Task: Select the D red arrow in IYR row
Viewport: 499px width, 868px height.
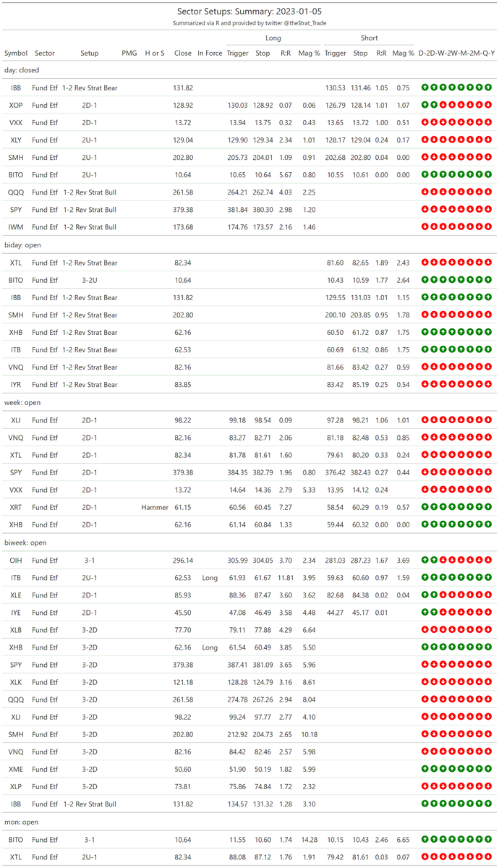Action: tap(424, 385)
